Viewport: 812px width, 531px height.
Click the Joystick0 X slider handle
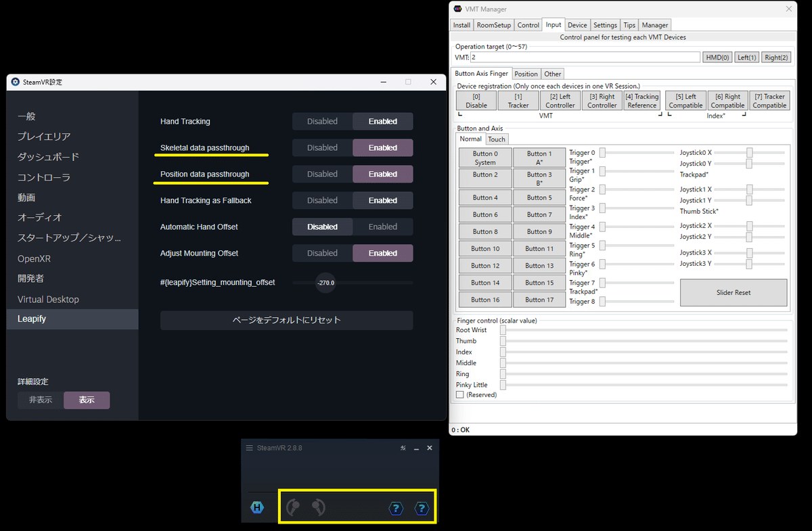pyautogui.click(x=750, y=153)
